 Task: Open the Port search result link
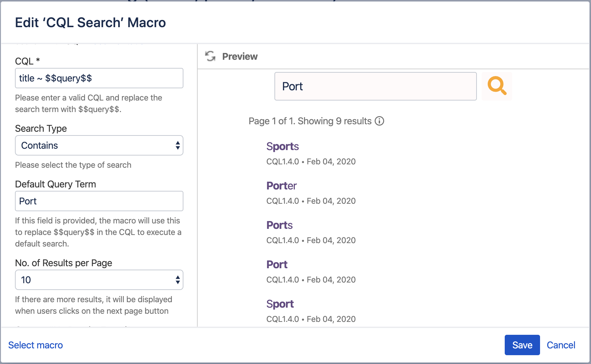tap(277, 265)
